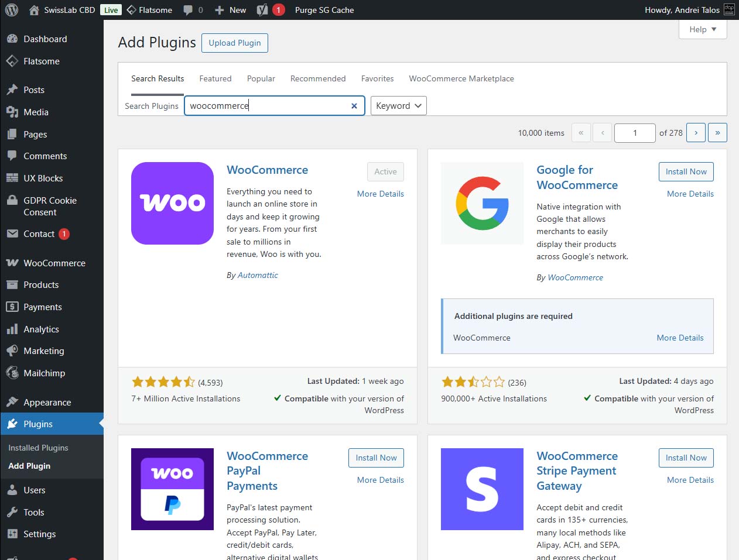Image resolution: width=739 pixels, height=560 pixels.
Task: Click the WooCommerce purple woo logo thumbnail
Action: pyautogui.click(x=172, y=203)
